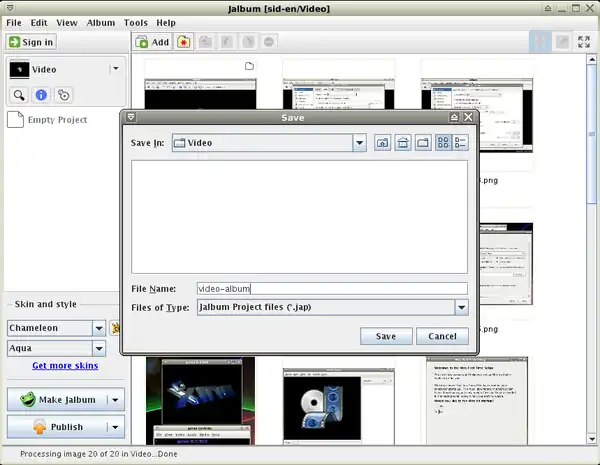This screenshot has width=600, height=465.
Task: Click the green Add icon in toolbar
Action: click(143, 42)
